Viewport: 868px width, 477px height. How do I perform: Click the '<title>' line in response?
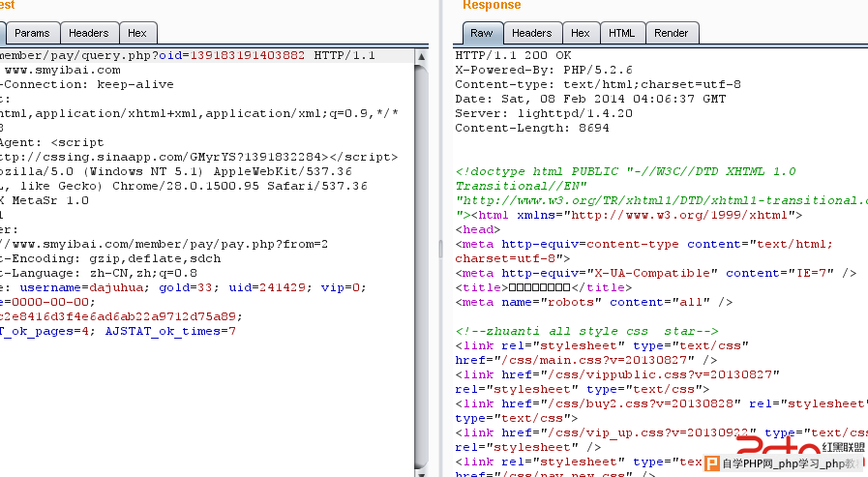[x=544, y=287]
